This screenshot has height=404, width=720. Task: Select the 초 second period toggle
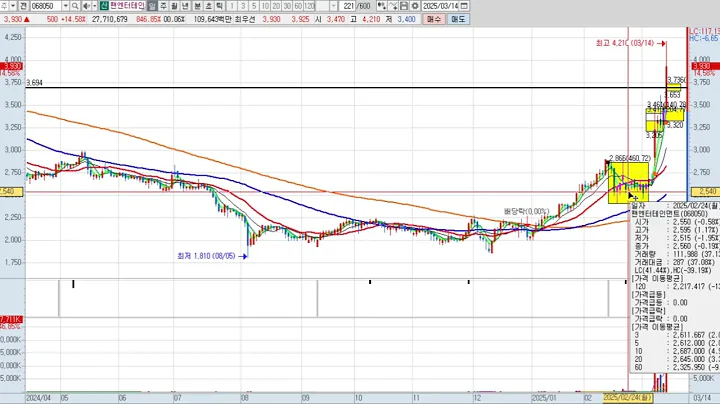[208, 6]
